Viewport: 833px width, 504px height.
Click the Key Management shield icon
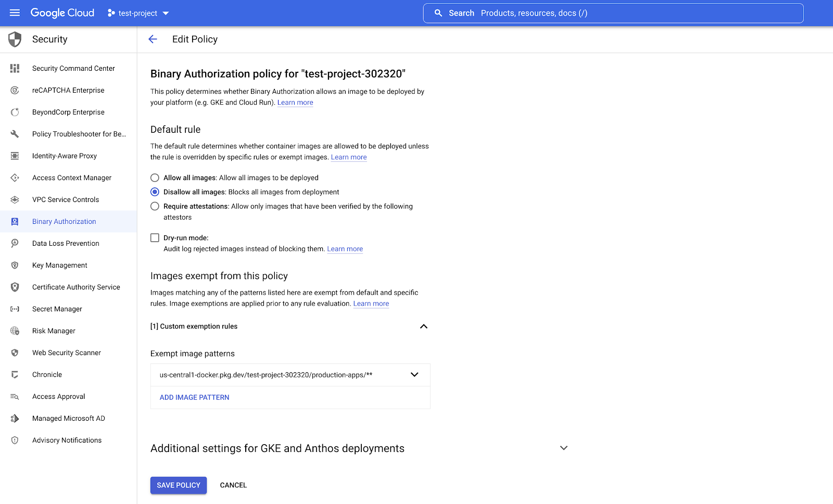coord(15,265)
